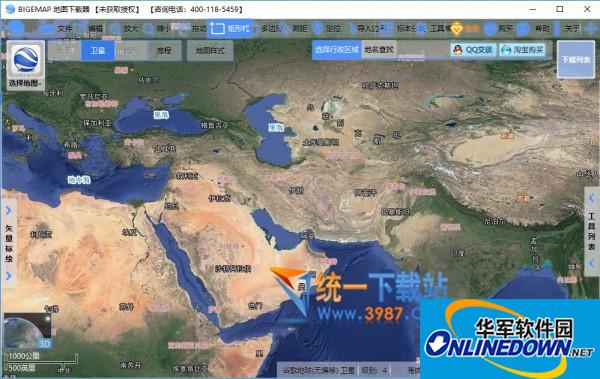
Task: Open the 关于 about item
Action: (x=567, y=28)
